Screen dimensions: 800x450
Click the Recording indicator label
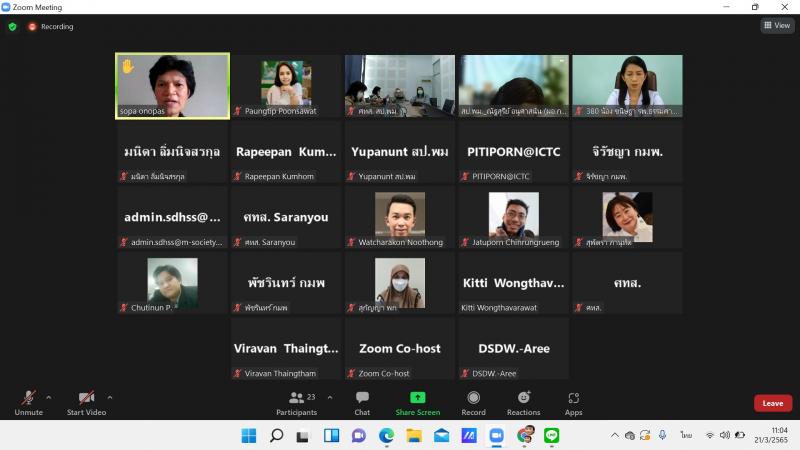[x=57, y=27]
